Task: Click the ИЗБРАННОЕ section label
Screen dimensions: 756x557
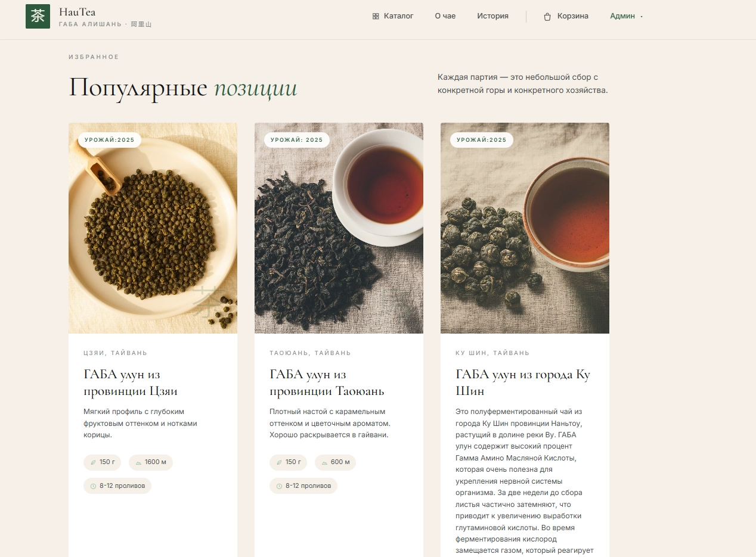Action: click(94, 57)
